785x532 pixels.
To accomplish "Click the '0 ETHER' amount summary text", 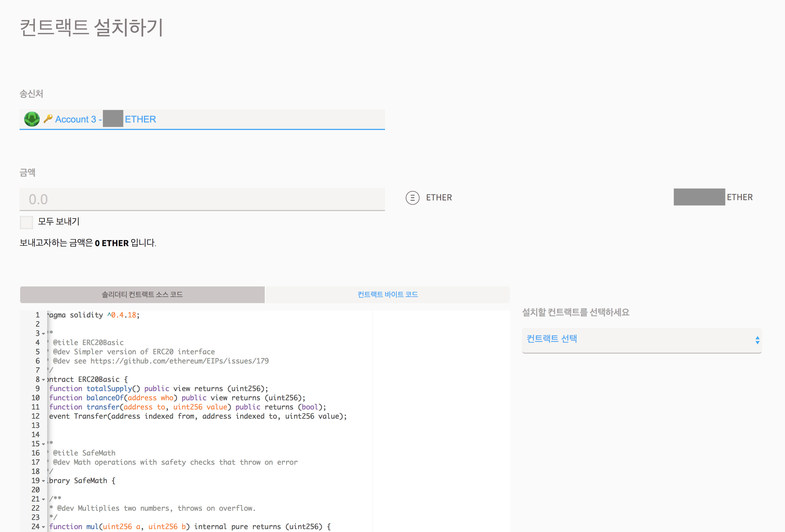I will (112, 243).
